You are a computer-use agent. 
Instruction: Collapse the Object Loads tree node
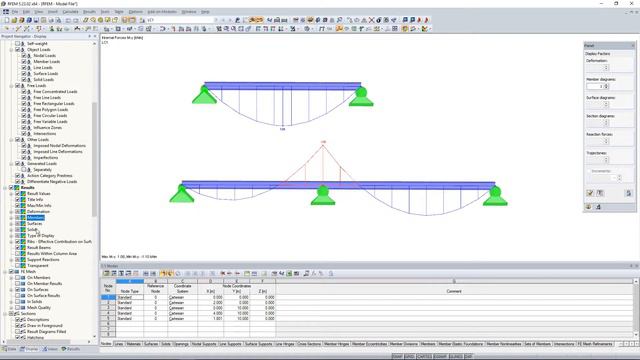pyautogui.click(x=11, y=49)
